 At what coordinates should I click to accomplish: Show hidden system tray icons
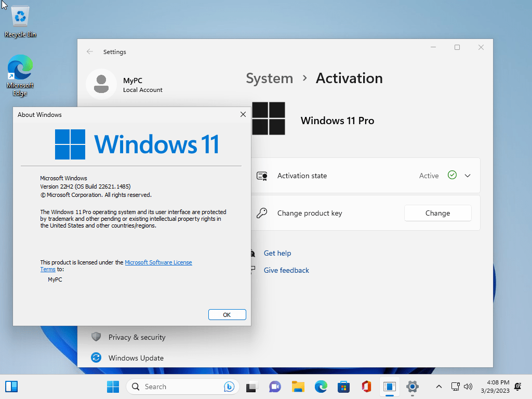point(438,387)
